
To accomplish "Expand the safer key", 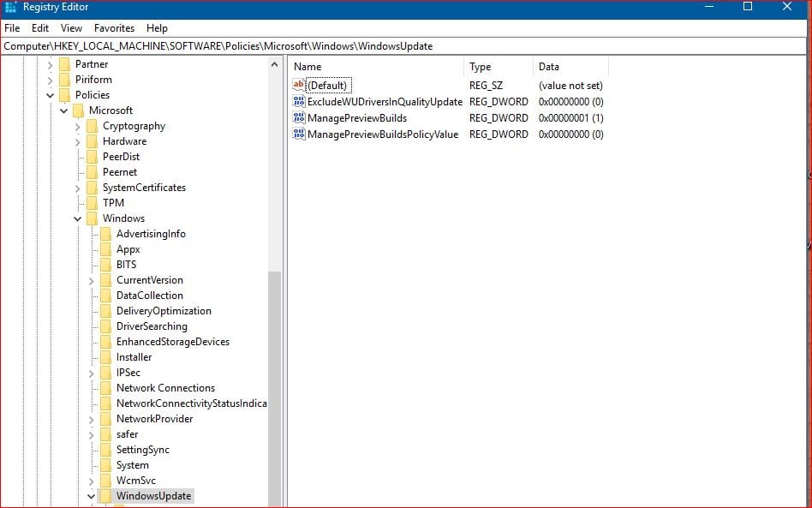I will tap(91, 435).
